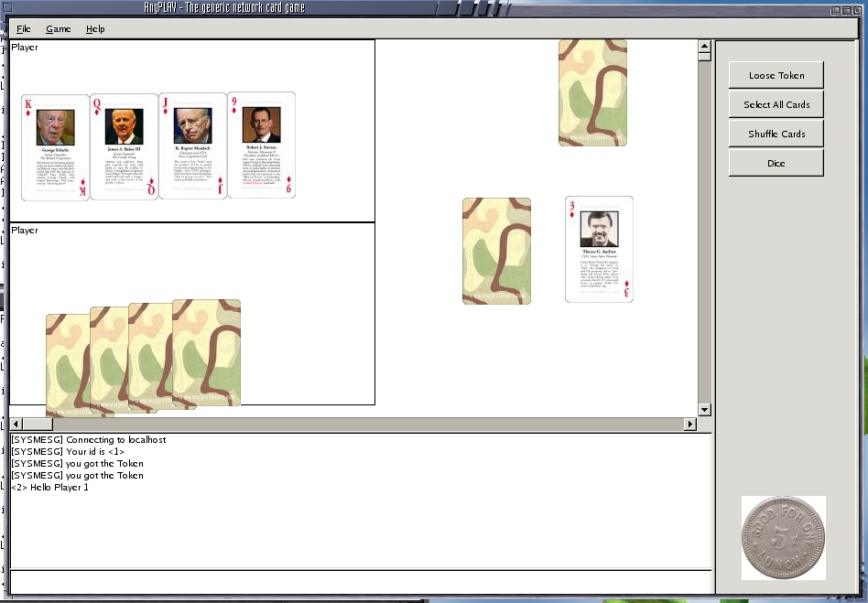Select the Jack of diamonds card
Image resolution: width=868 pixels, height=603 pixels.
point(193,146)
